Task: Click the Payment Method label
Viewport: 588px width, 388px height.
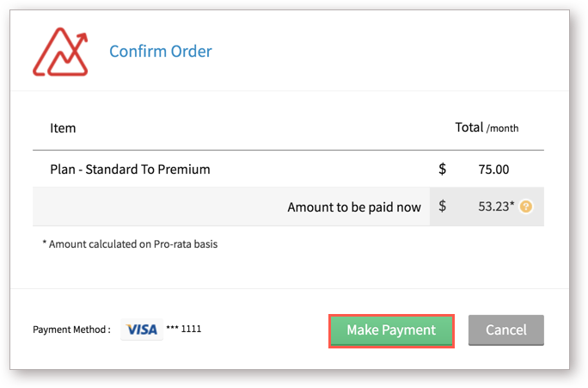Action: tap(71, 329)
